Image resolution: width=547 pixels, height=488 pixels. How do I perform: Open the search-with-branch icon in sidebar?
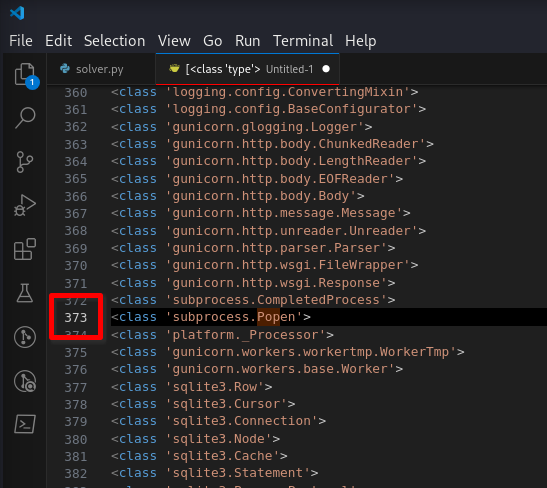click(x=25, y=381)
